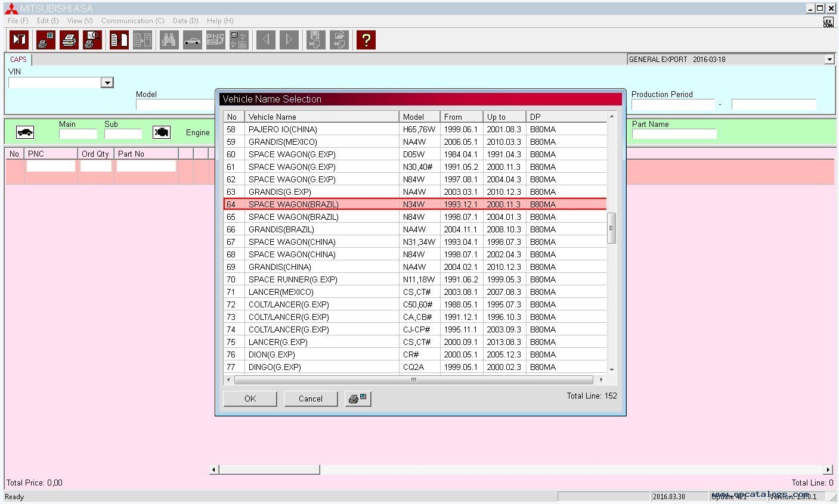The image size is (839, 504).
Task: Select SPACE RUNNER(G.EXP) row
Action: [415, 279]
